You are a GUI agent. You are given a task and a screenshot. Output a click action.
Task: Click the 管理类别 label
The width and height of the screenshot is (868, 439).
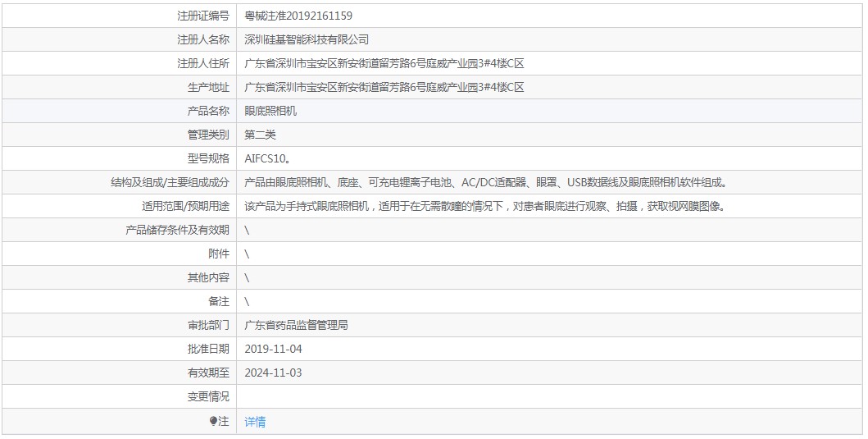[x=208, y=135]
